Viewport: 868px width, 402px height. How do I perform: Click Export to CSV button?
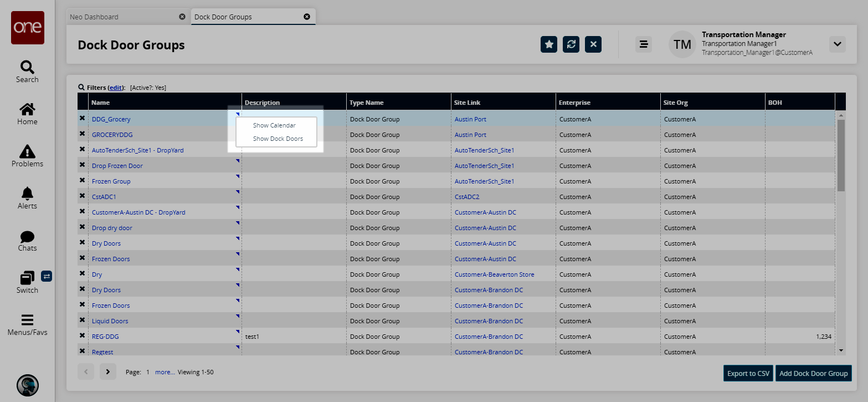pyautogui.click(x=748, y=373)
